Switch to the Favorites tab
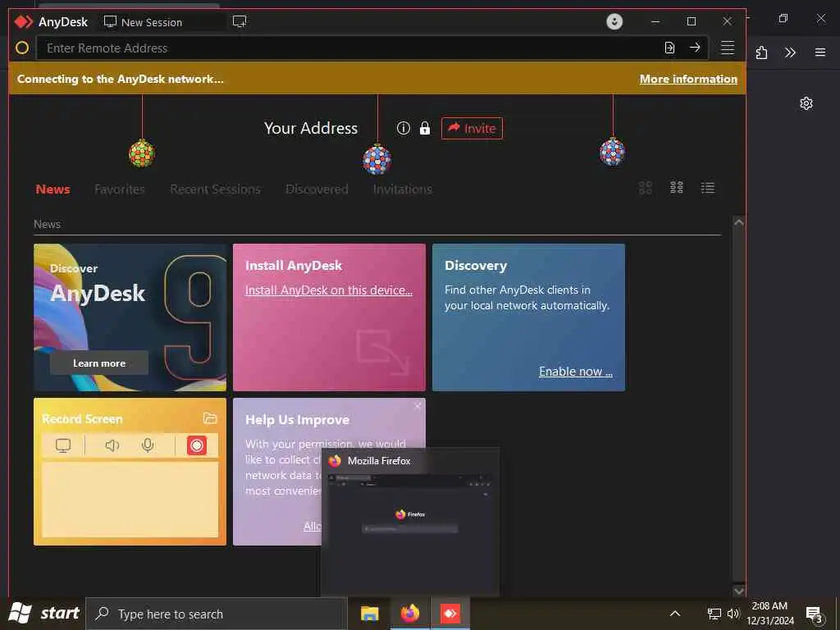The width and height of the screenshot is (840, 630). 120,189
